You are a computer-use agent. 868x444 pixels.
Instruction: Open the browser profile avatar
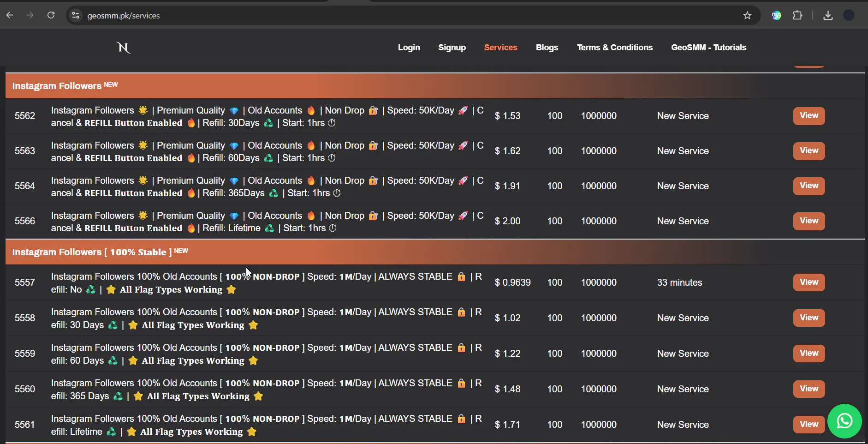pyautogui.click(x=849, y=15)
